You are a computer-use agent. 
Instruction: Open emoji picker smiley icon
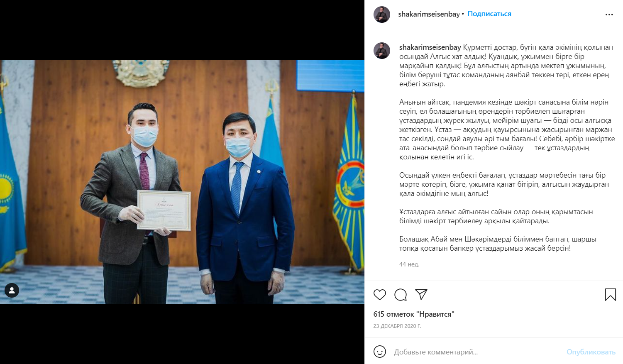pos(380,352)
